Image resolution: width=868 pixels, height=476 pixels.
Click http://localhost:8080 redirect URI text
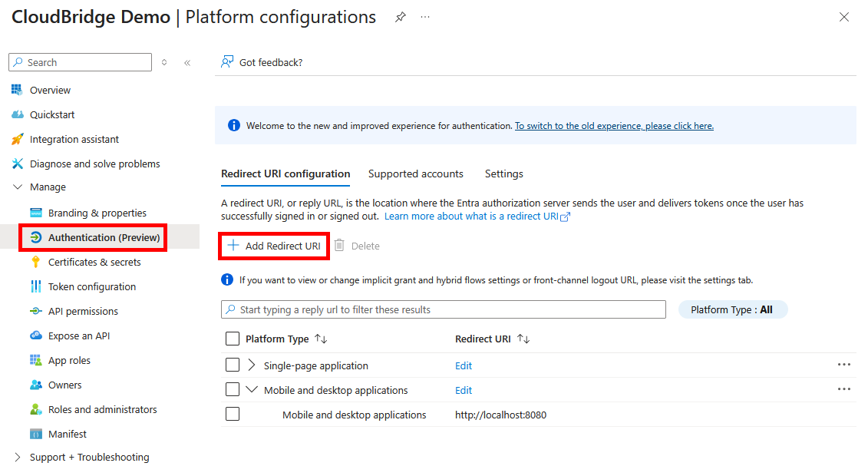500,415
